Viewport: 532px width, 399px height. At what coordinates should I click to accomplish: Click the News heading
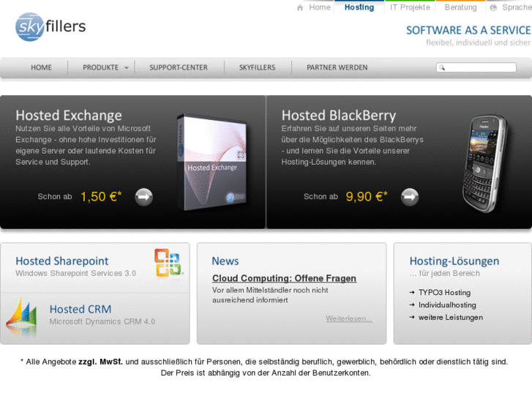(x=225, y=261)
